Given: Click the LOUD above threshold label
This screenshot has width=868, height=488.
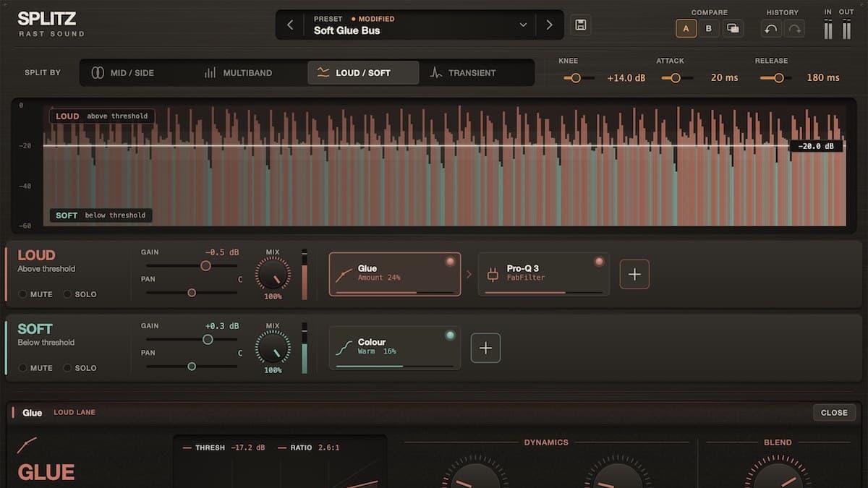Looking at the screenshot, I should pyautogui.click(x=102, y=116).
